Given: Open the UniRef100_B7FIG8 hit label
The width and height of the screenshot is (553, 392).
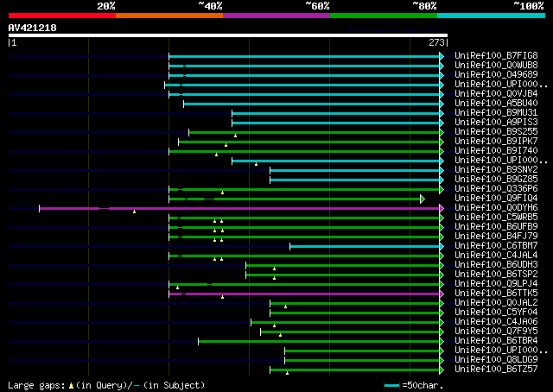Looking at the screenshot, I should pyautogui.click(x=496, y=56).
